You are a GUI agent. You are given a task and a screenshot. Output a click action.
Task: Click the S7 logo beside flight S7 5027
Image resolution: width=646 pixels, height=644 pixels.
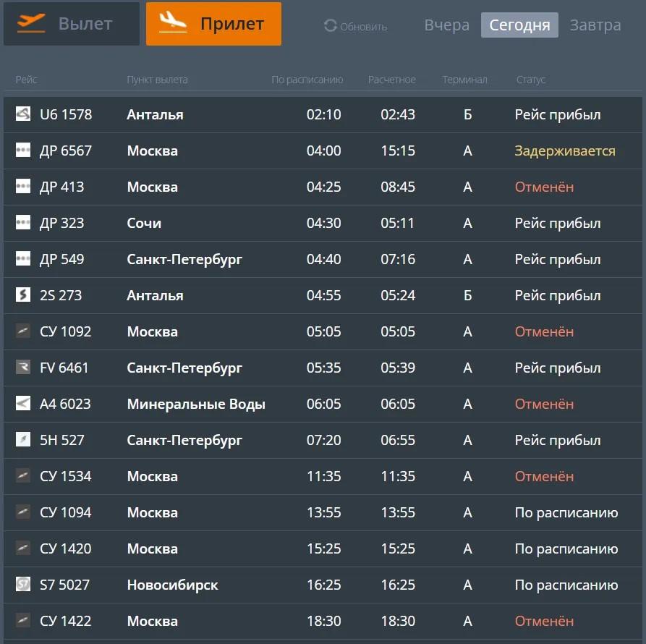click(x=23, y=584)
